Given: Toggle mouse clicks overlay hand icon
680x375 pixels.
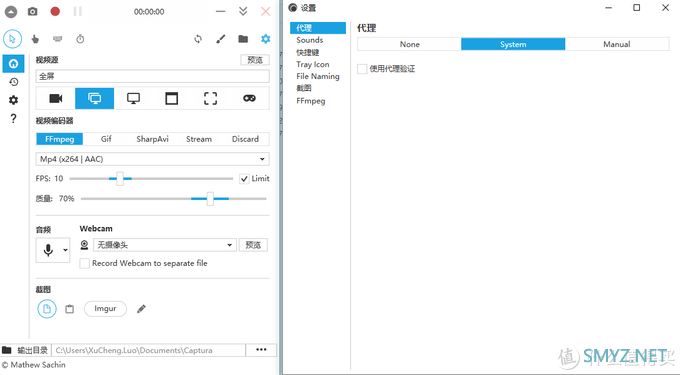Looking at the screenshot, I should pyautogui.click(x=35, y=39).
